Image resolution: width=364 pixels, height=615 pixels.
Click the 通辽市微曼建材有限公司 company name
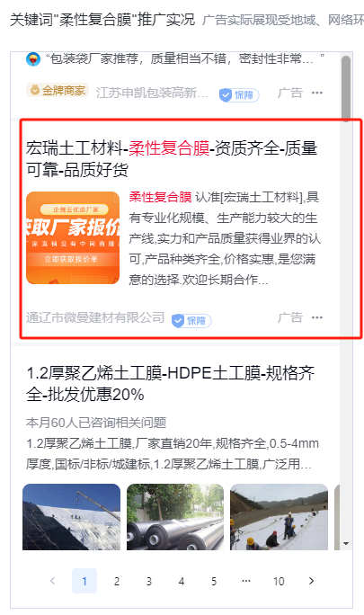tap(95, 317)
